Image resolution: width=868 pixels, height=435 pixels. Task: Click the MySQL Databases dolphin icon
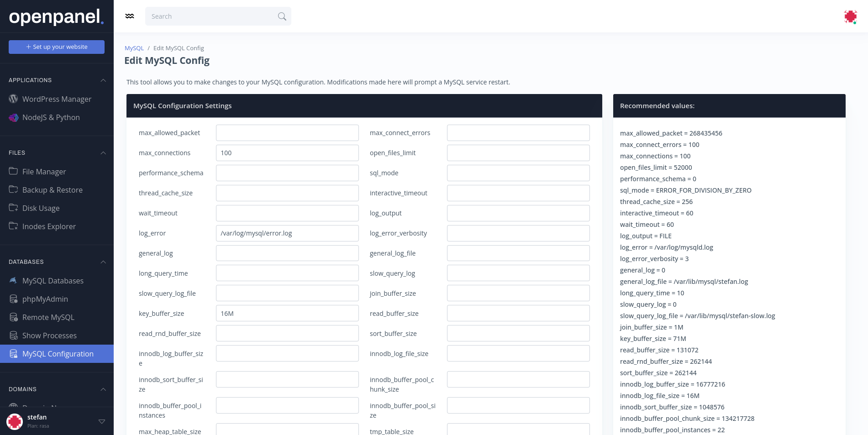pyautogui.click(x=13, y=280)
